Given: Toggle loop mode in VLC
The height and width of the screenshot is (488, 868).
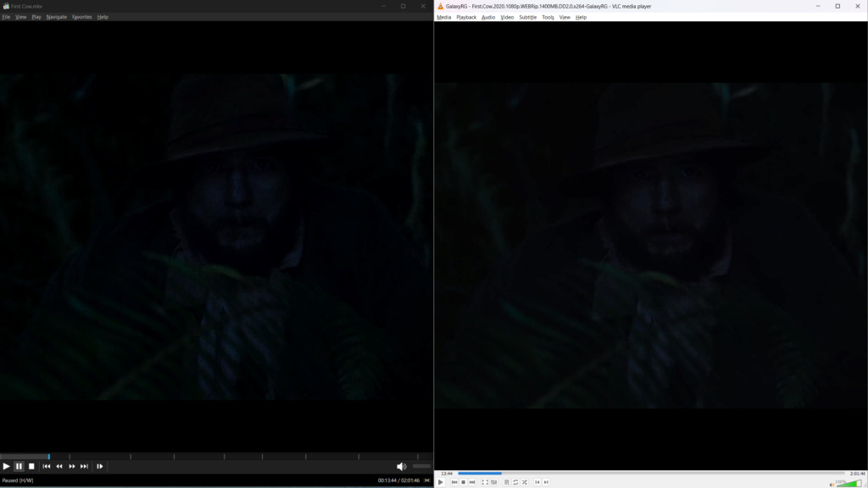Looking at the screenshot, I should 515,482.
